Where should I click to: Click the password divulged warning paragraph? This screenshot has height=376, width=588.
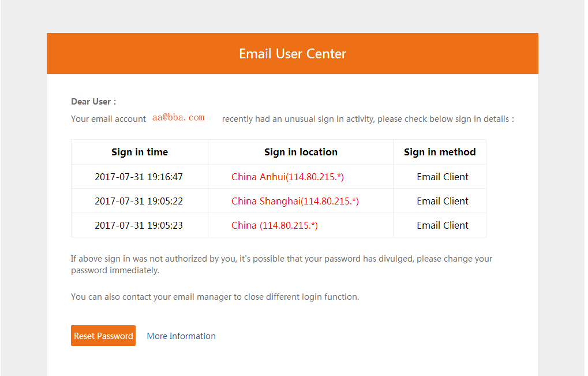point(282,265)
